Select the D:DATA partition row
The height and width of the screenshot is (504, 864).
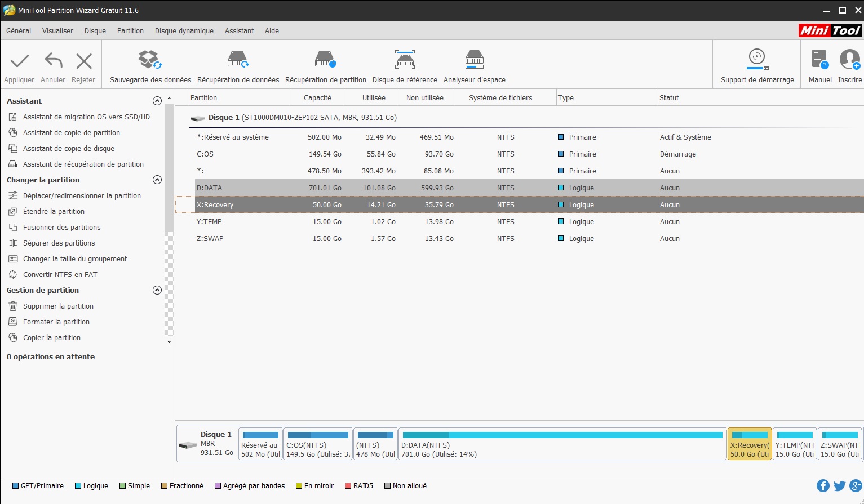coord(529,188)
